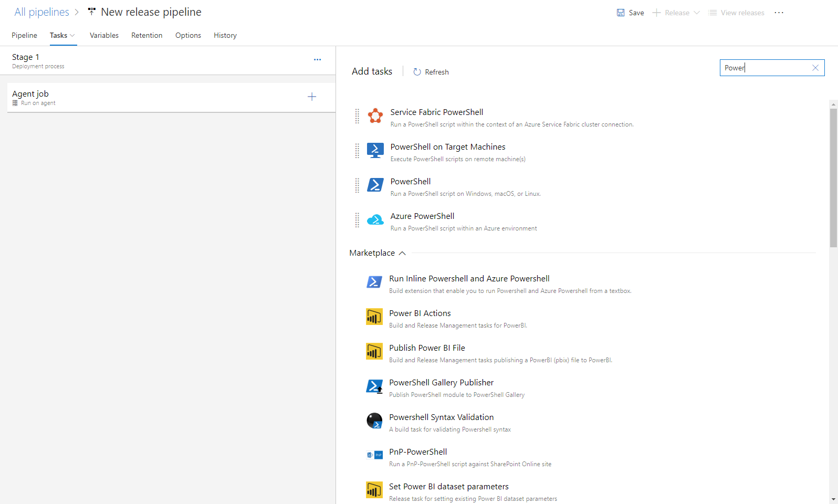This screenshot has height=504, width=838.
Task: Select the Azure PowerShell task name
Action: click(422, 216)
